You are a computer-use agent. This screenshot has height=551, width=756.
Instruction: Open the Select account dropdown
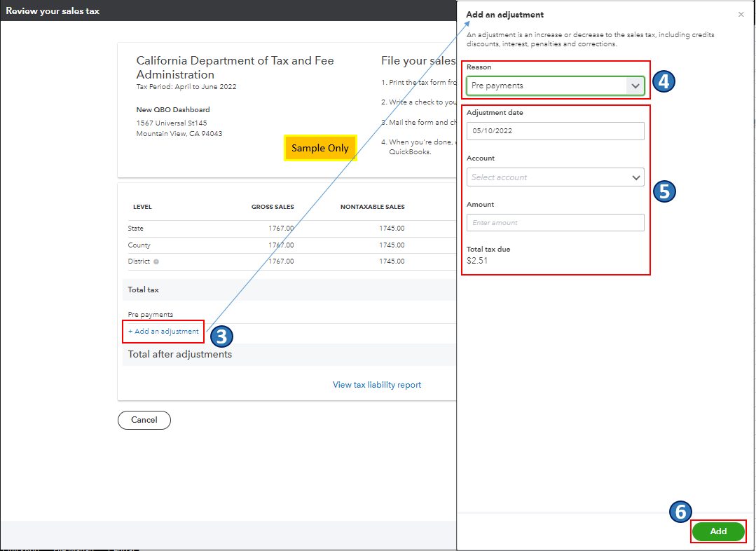click(x=555, y=177)
